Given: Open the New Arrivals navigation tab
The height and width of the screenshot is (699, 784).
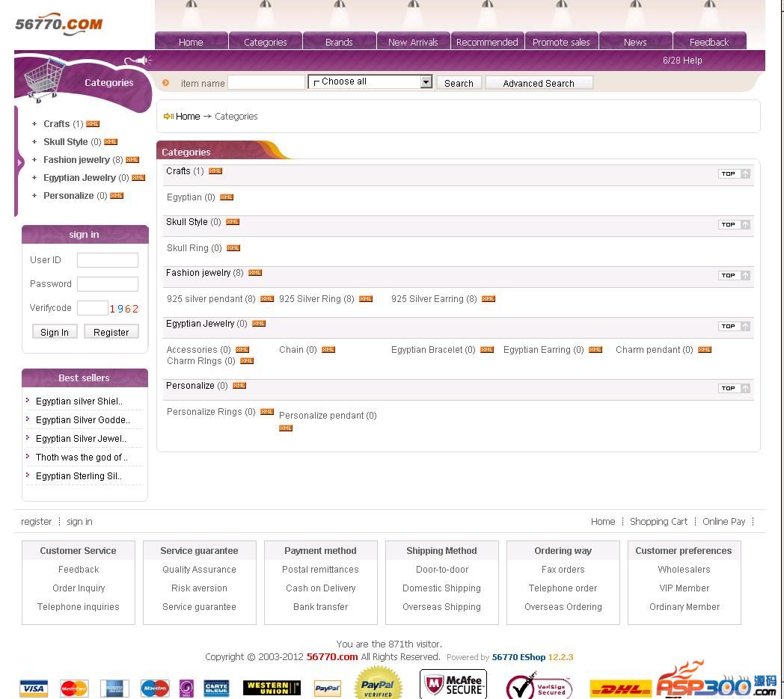Looking at the screenshot, I should pyautogui.click(x=413, y=42).
